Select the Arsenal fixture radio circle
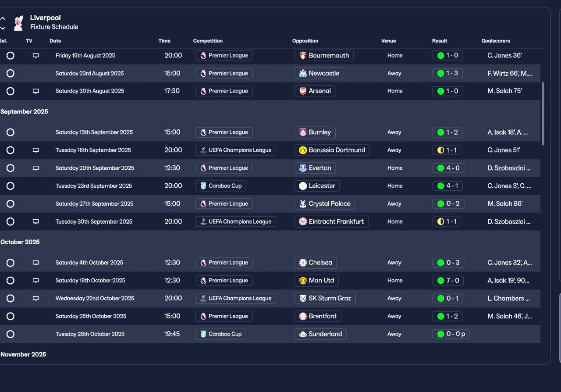 pos(11,91)
